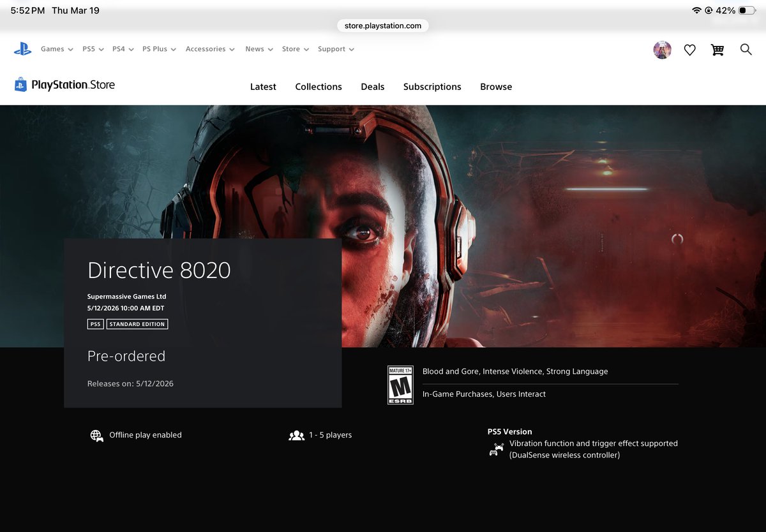
Task: Expand the PS5 dropdown menu
Action: [93, 49]
